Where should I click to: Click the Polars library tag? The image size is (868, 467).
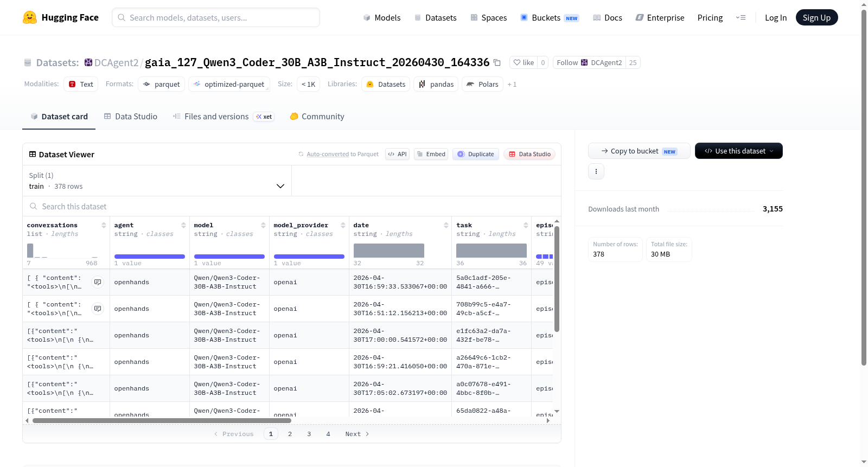(482, 84)
